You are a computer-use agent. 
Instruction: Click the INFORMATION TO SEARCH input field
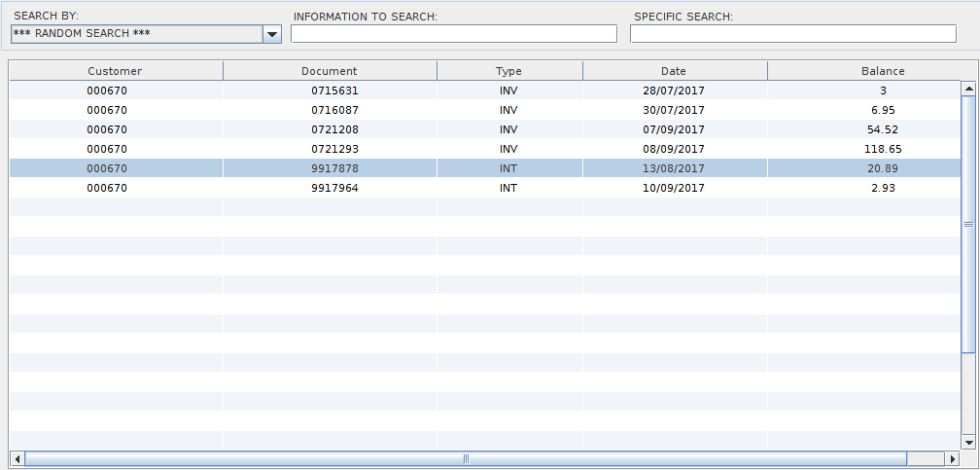click(453, 34)
